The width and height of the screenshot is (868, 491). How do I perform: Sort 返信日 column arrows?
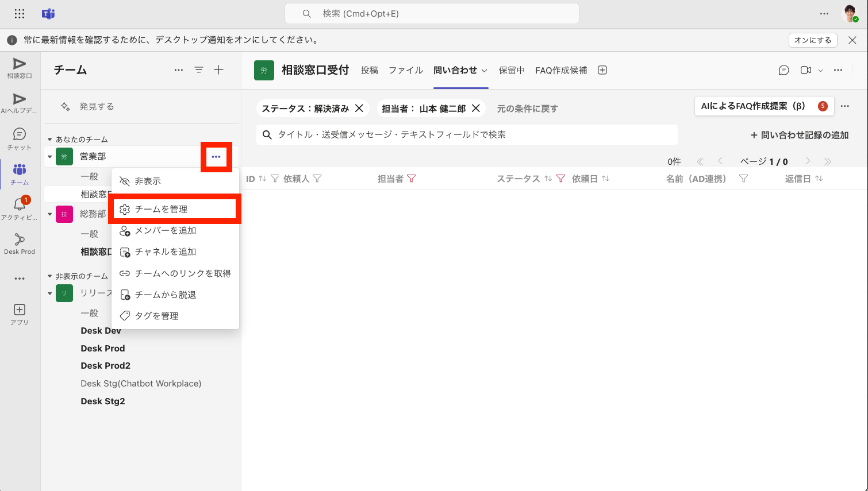819,179
